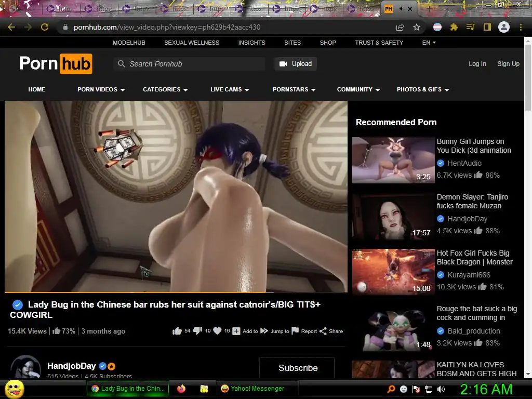Open the Share icon below the video
The height and width of the screenshot is (399, 532).
323,331
